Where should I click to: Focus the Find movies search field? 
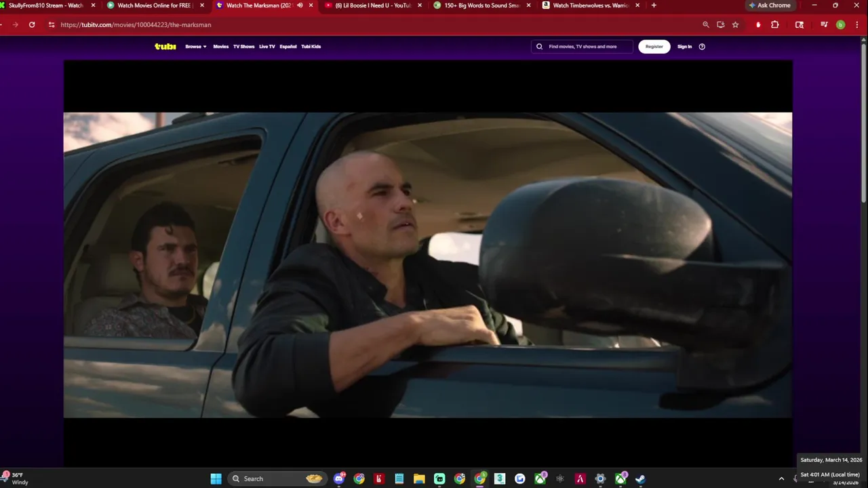[582, 47]
